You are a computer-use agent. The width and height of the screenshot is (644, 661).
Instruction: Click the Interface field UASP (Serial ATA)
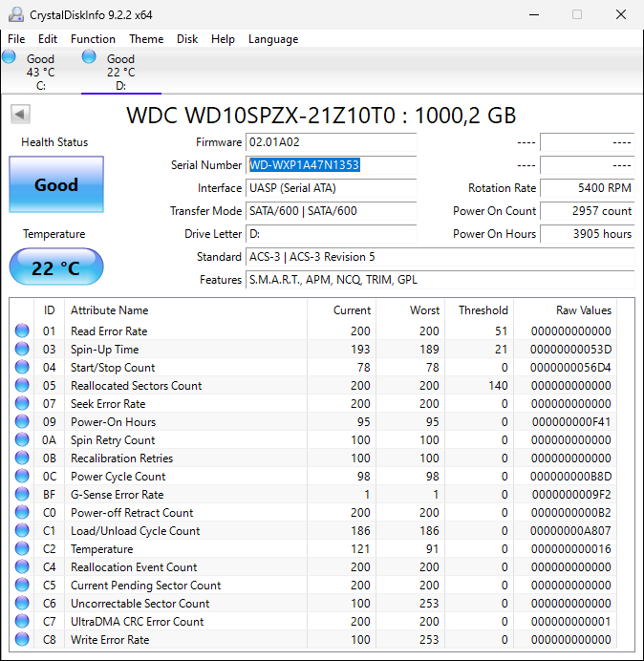pyautogui.click(x=331, y=188)
